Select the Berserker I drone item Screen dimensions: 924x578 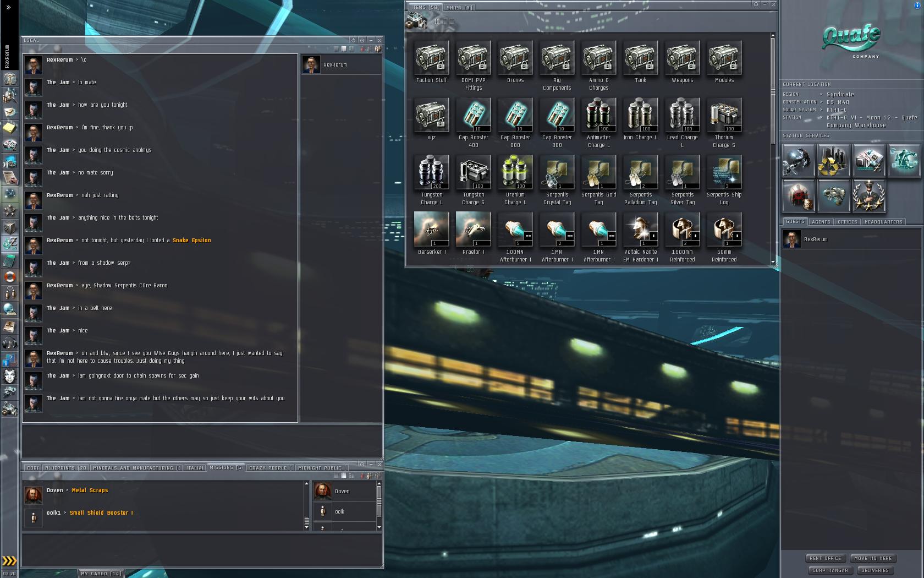click(431, 234)
